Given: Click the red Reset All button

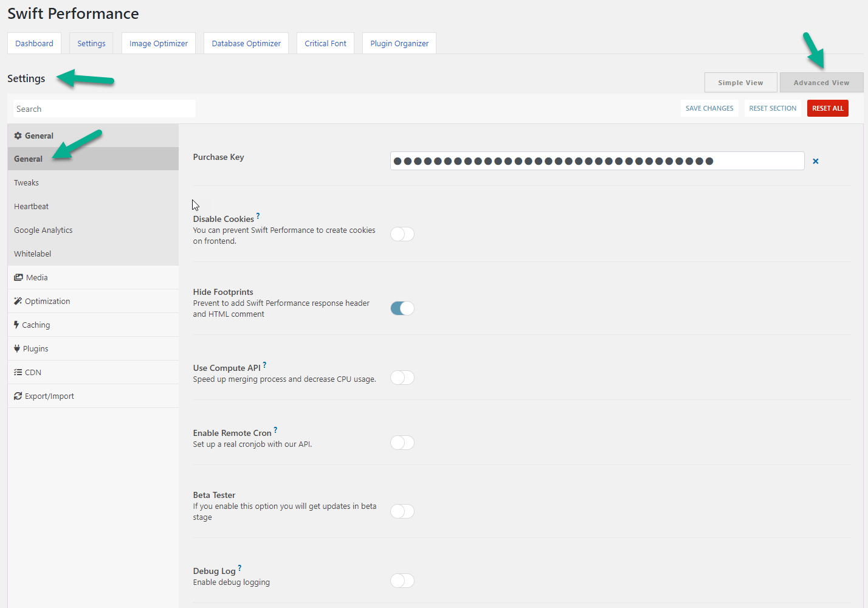Looking at the screenshot, I should coord(828,108).
